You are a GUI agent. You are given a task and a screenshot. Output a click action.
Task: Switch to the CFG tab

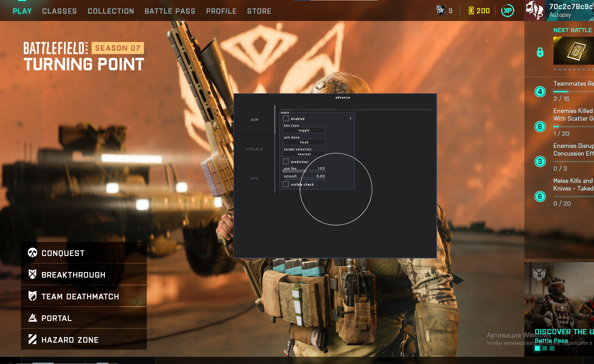tap(255, 178)
